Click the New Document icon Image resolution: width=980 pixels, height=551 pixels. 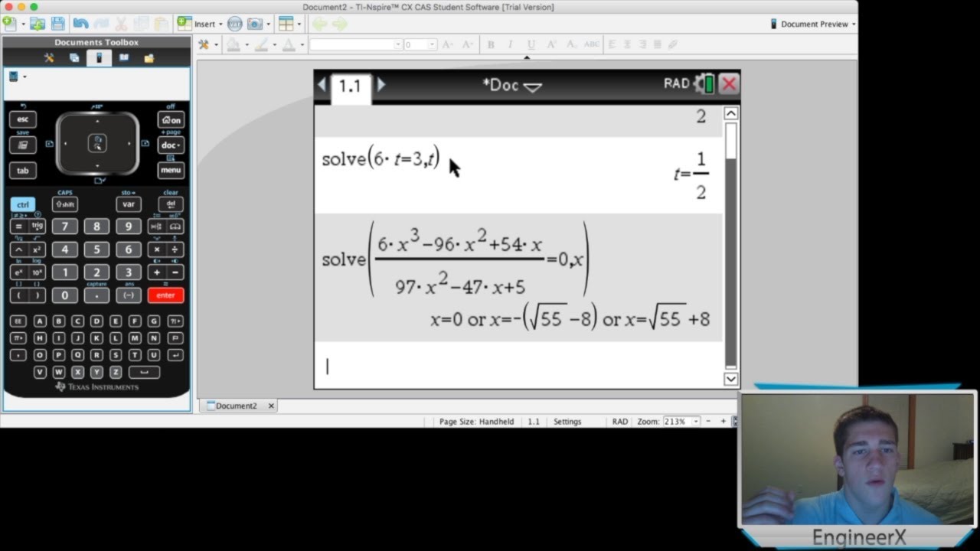pyautogui.click(x=9, y=24)
